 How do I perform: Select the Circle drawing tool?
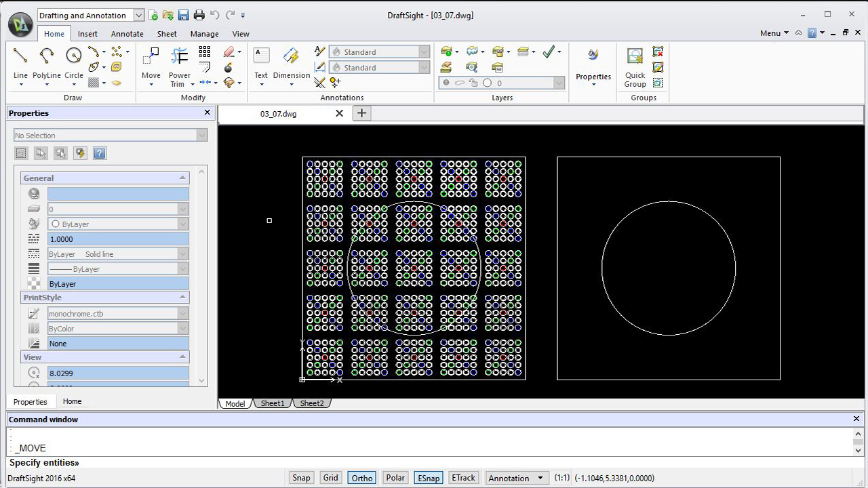(x=73, y=56)
